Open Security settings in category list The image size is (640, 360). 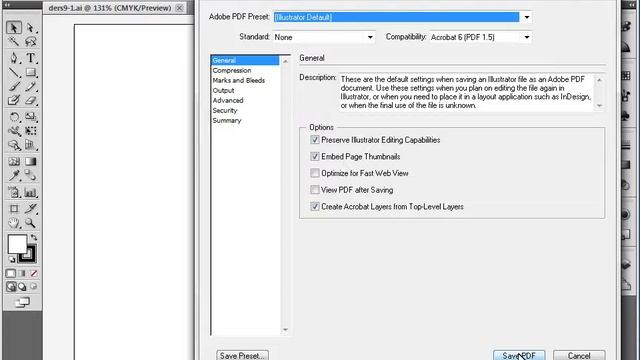(x=224, y=110)
